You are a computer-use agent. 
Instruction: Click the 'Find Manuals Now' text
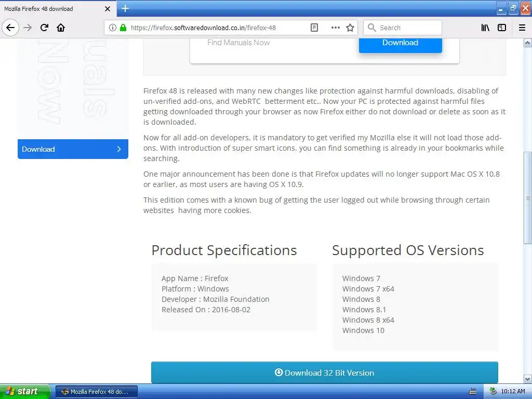(x=238, y=43)
